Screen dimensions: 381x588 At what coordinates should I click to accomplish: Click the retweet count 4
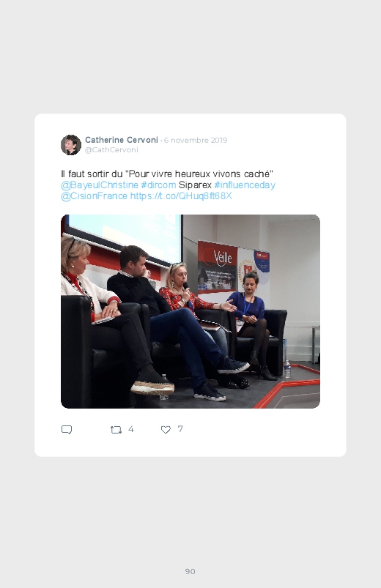click(x=131, y=429)
